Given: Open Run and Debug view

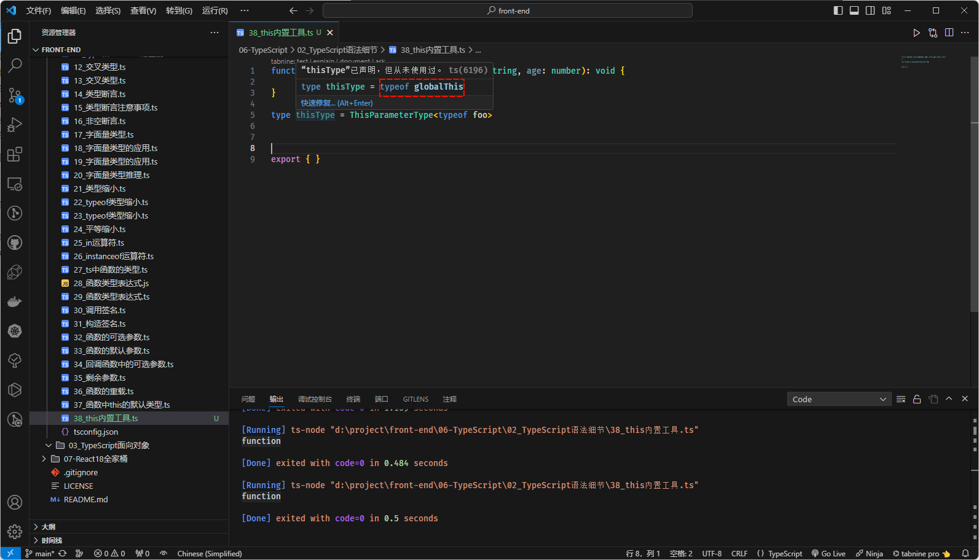Looking at the screenshot, I should 15,125.
